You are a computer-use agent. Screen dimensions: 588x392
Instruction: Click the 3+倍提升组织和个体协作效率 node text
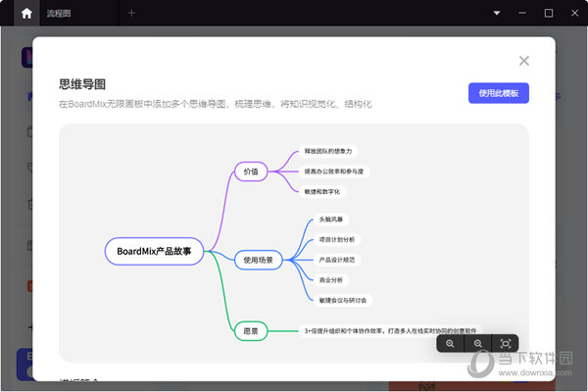tap(390, 331)
